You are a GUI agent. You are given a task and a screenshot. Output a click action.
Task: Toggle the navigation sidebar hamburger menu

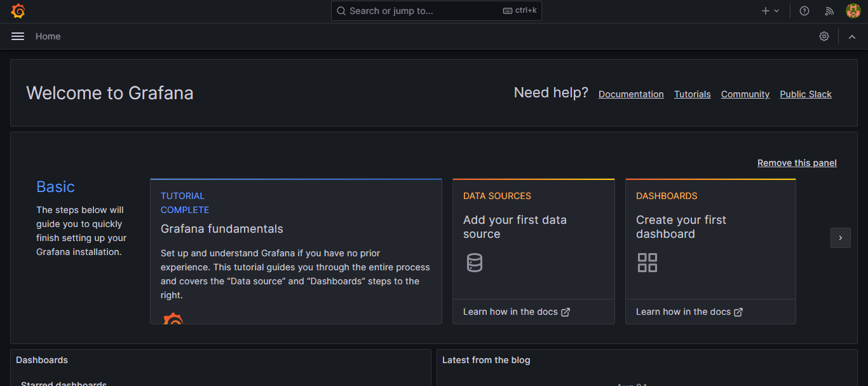pyautogui.click(x=17, y=36)
